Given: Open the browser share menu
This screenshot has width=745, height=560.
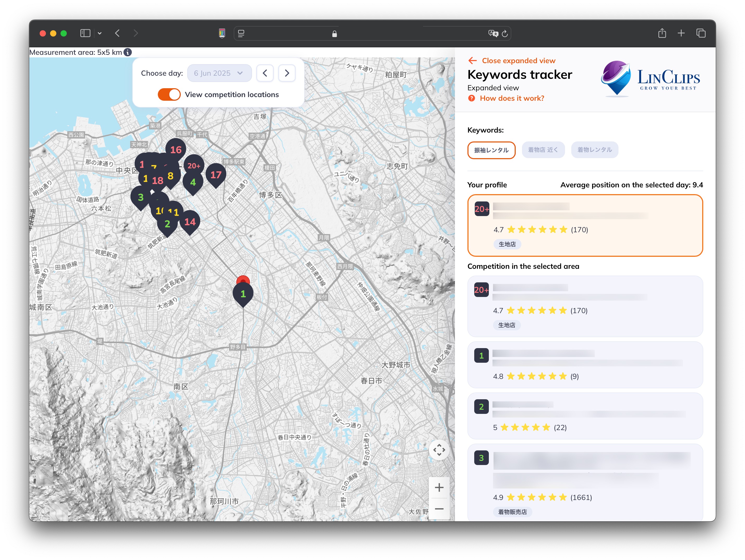Looking at the screenshot, I should click(662, 33).
